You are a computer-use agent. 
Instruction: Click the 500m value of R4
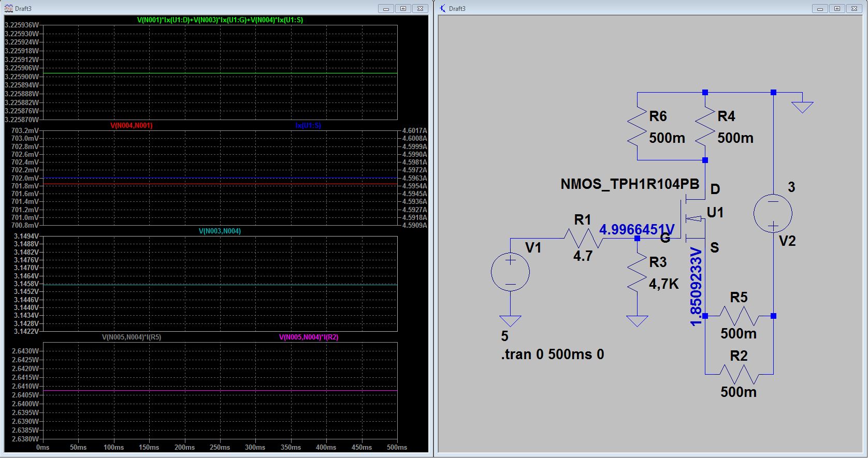tap(735, 138)
